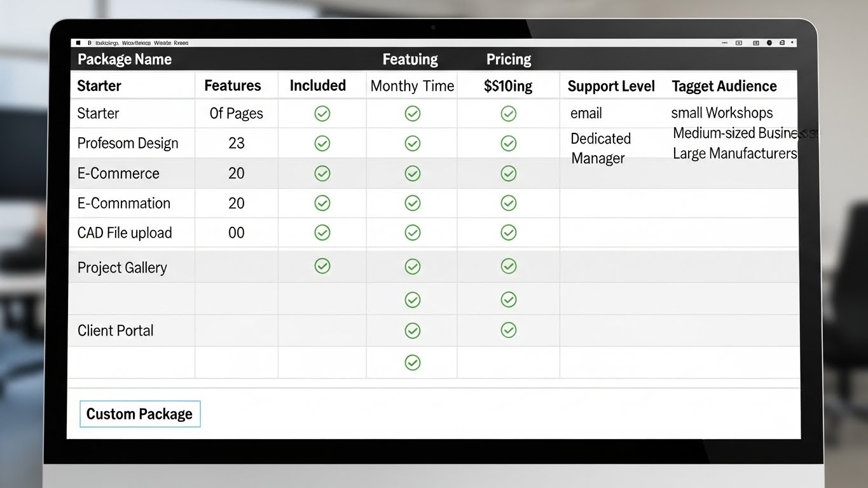
Task: Toggle the $S10ing check for Project Gallery
Action: pos(508,266)
